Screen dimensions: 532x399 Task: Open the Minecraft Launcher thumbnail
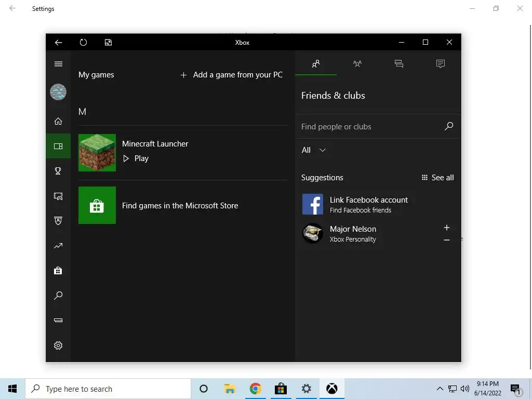pyautogui.click(x=97, y=153)
